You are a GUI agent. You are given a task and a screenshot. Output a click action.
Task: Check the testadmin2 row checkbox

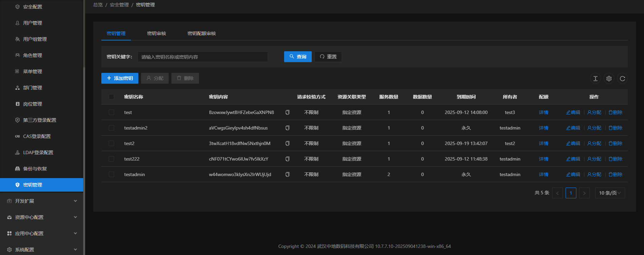tap(111, 128)
